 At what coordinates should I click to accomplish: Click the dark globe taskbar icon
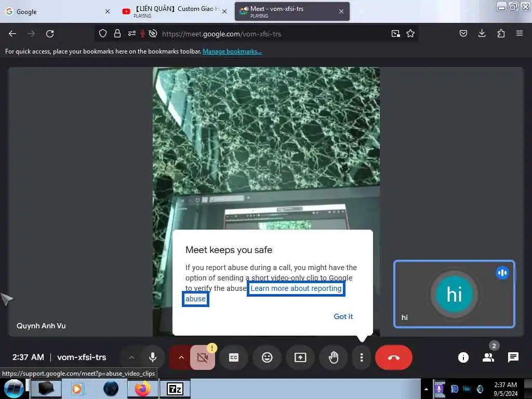pyautogui.click(x=111, y=389)
